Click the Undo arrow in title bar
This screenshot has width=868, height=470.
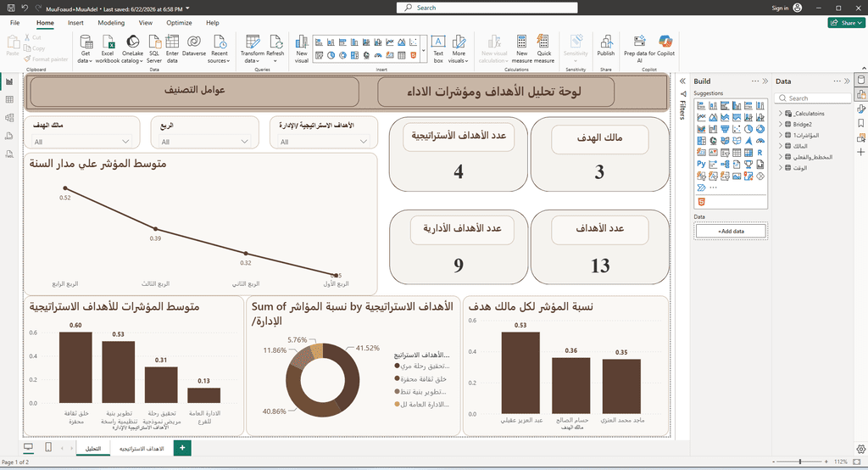point(25,8)
